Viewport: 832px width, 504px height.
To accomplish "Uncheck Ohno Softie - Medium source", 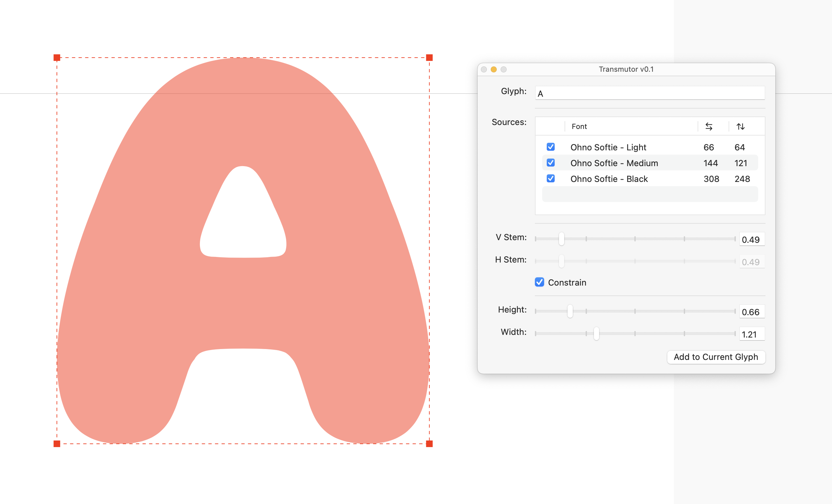I will pos(550,163).
